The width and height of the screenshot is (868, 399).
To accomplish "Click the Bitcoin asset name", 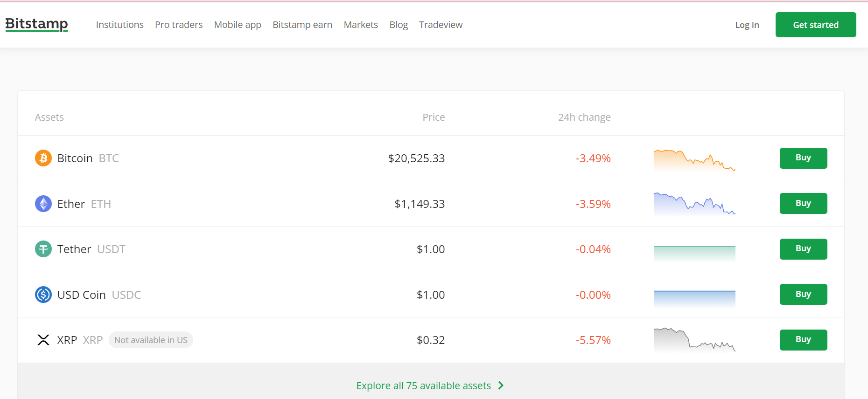I will [x=75, y=158].
